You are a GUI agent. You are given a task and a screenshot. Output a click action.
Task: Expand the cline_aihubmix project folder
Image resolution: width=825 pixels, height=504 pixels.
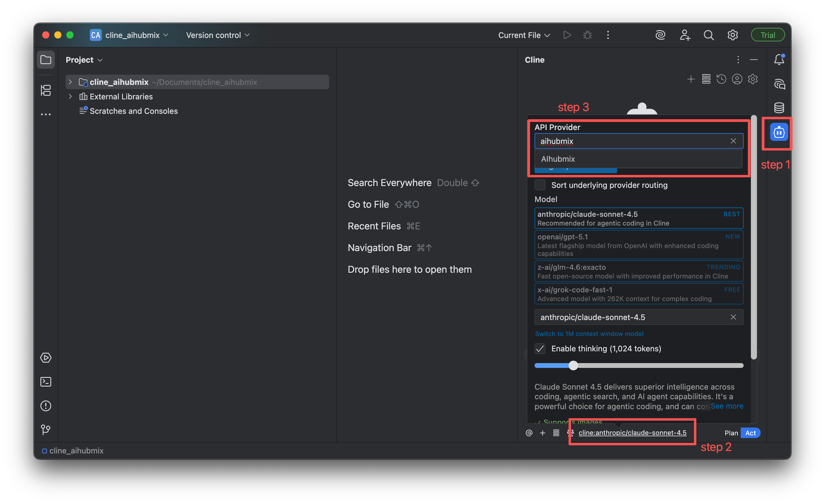point(70,82)
